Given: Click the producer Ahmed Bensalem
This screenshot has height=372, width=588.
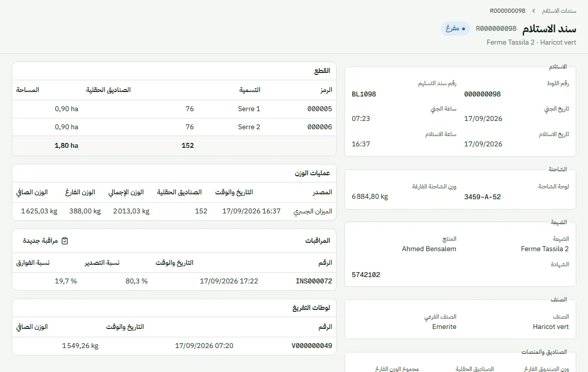Looking at the screenshot, I should pyautogui.click(x=429, y=249).
